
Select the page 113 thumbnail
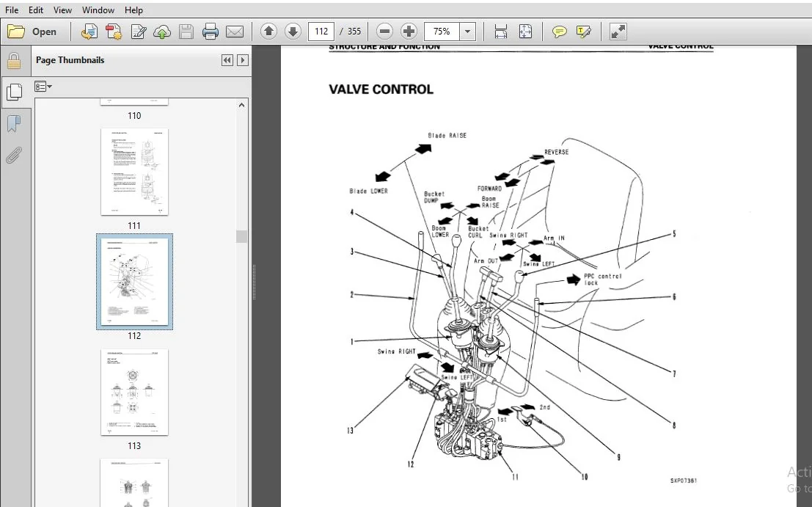[x=134, y=392]
